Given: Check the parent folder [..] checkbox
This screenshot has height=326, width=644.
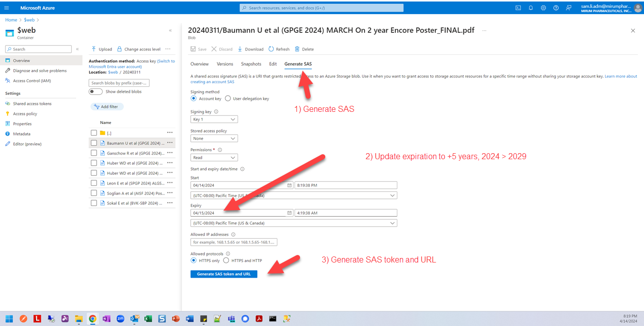Looking at the screenshot, I should (x=94, y=133).
